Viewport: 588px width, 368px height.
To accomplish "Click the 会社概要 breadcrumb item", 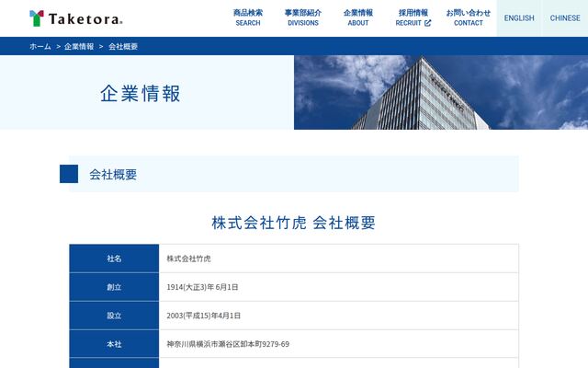I will 123,46.
